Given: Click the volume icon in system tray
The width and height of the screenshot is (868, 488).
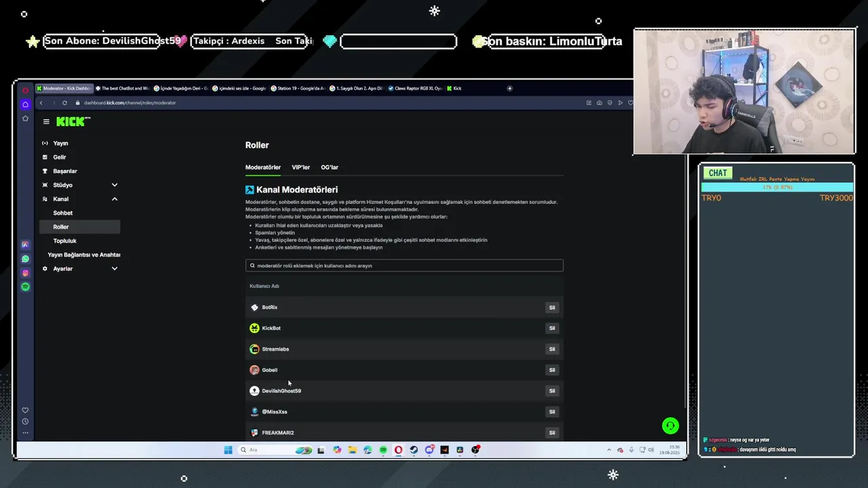Looking at the screenshot, I should tap(651, 449).
